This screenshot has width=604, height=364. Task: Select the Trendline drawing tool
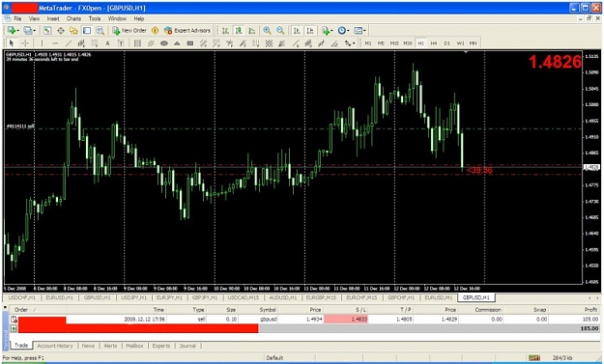69,43
